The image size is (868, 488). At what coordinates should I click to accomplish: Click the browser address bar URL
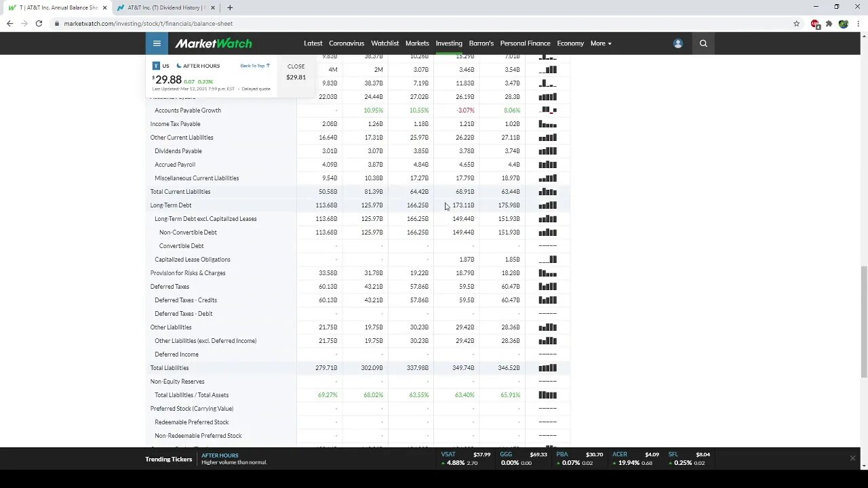pyautogui.click(x=149, y=24)
